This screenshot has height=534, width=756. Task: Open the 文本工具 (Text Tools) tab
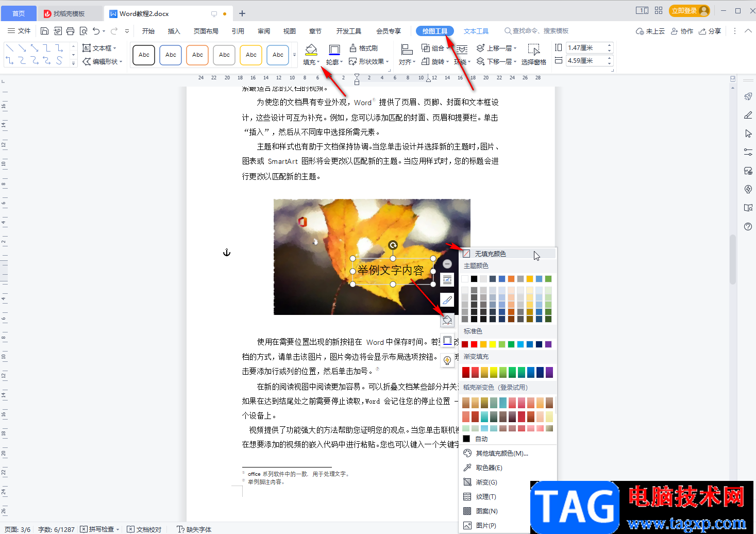click(x=476, y=31)
